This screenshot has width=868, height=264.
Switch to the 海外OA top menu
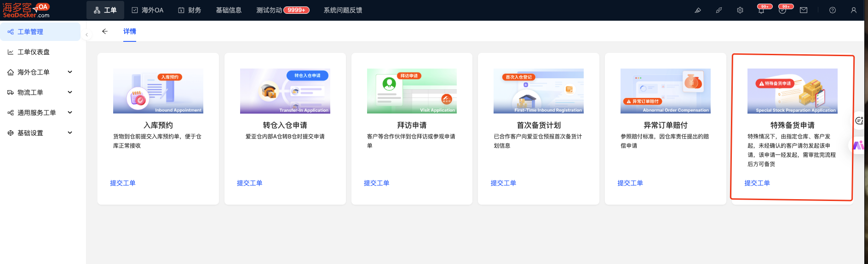[148, 10]
